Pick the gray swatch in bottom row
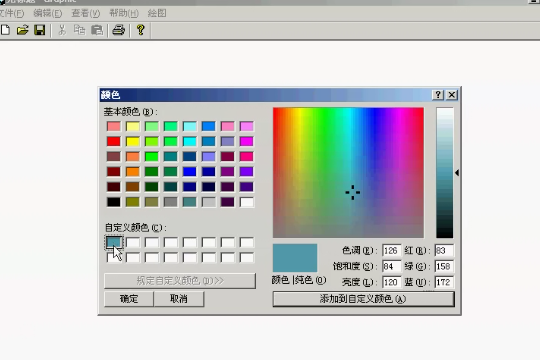 click(170, 202)
